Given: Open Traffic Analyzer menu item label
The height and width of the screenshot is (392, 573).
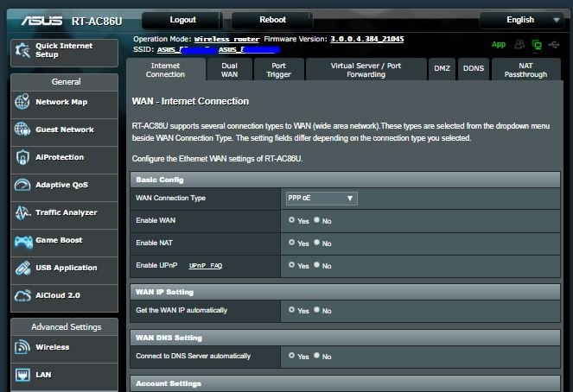Looking at the screenshot, I should tap(67, 212).
